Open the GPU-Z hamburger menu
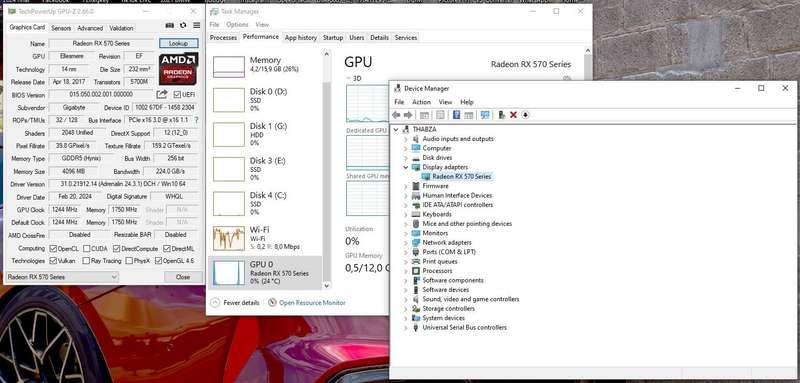800x383 pixels. pyautogui.click(x=197, y=25)
